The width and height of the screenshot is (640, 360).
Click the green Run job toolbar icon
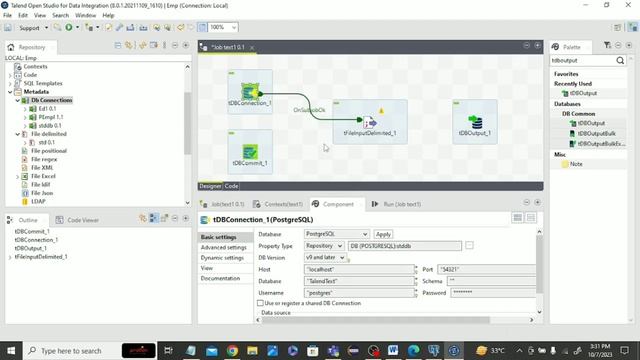69,27
